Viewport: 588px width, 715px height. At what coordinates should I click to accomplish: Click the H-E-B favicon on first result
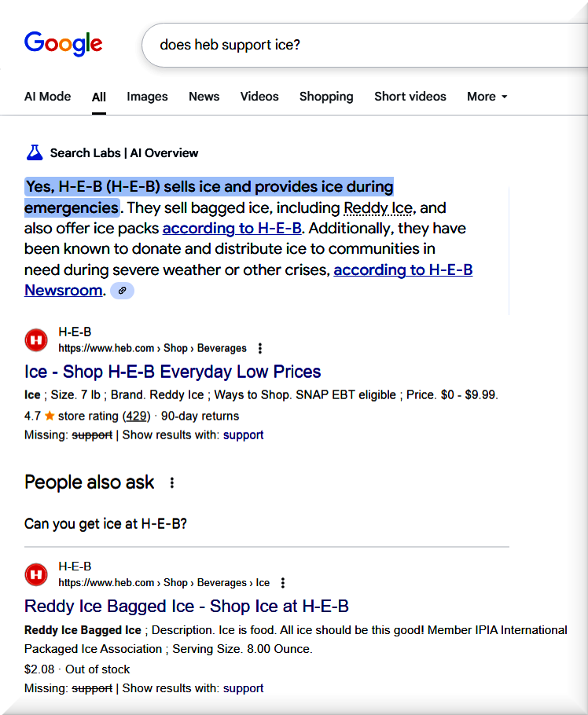pyautogui.click(x=36, y=340)
